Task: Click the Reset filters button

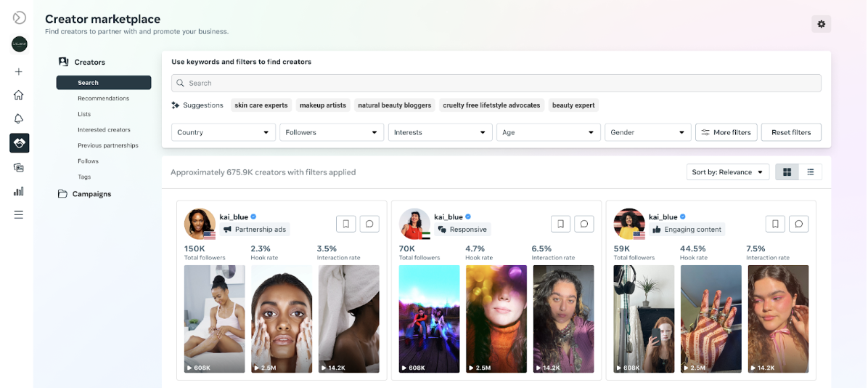Action: pos(791,132)
